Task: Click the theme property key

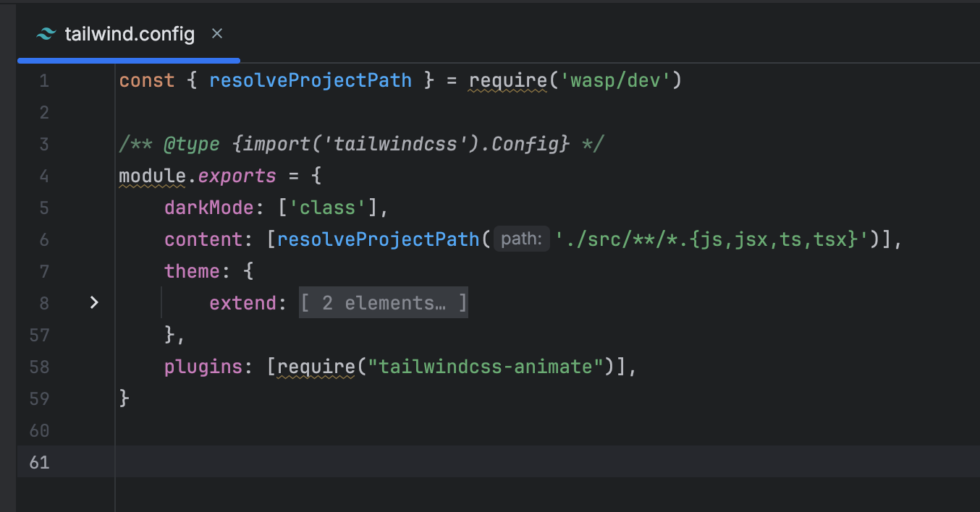Action: (x=193, y=271)
